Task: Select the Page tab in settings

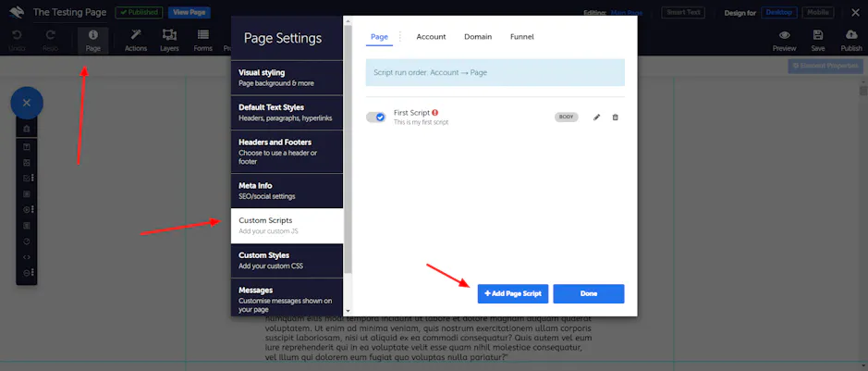Action: point(379,37)
